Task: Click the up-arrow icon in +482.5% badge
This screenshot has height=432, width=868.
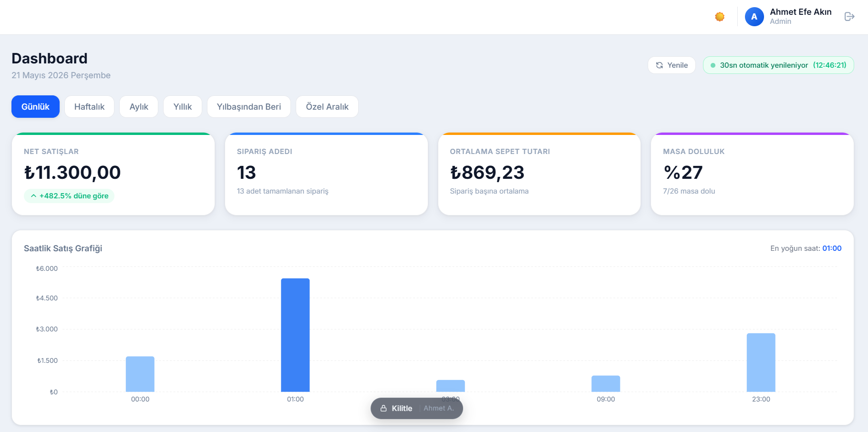Action: 33,196
